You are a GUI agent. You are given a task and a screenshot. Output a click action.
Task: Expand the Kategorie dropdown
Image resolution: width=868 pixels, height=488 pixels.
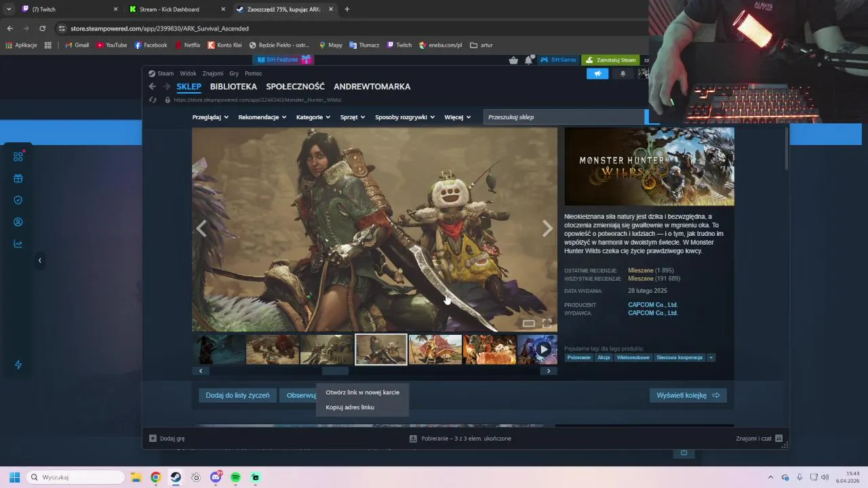coord(313,117)
